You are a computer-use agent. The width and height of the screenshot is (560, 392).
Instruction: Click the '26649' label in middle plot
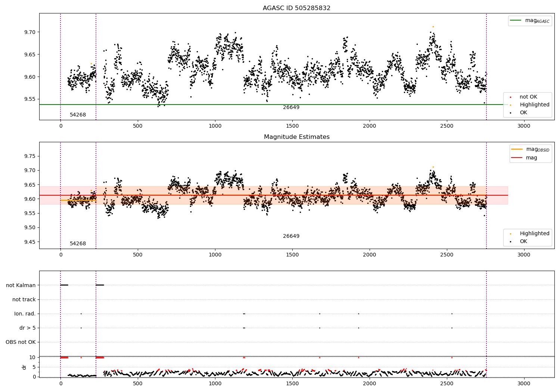(291, 236)
